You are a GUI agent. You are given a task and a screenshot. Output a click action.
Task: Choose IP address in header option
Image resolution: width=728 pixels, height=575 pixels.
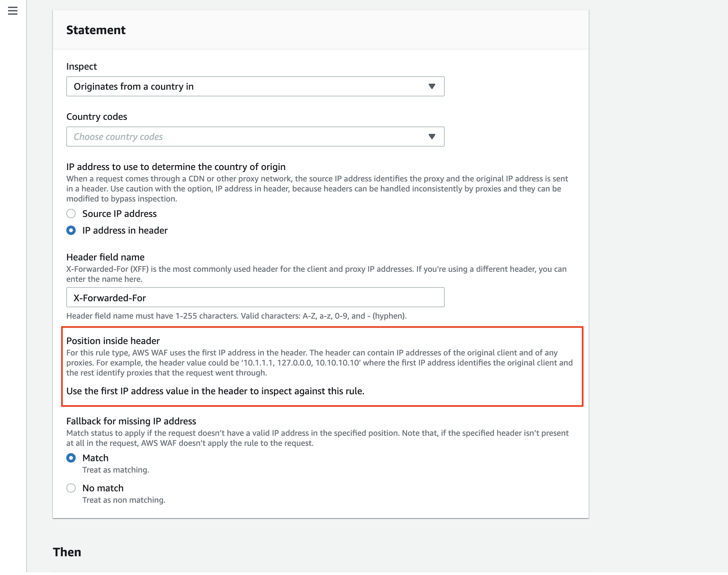pyautogui.click(x=71, y=231)
